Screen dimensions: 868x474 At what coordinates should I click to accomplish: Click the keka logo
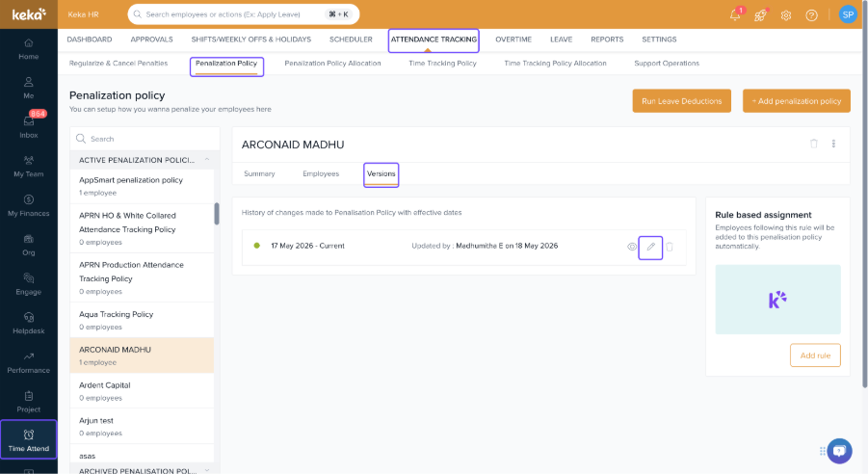pyautogui.click(x=29, y=13)
